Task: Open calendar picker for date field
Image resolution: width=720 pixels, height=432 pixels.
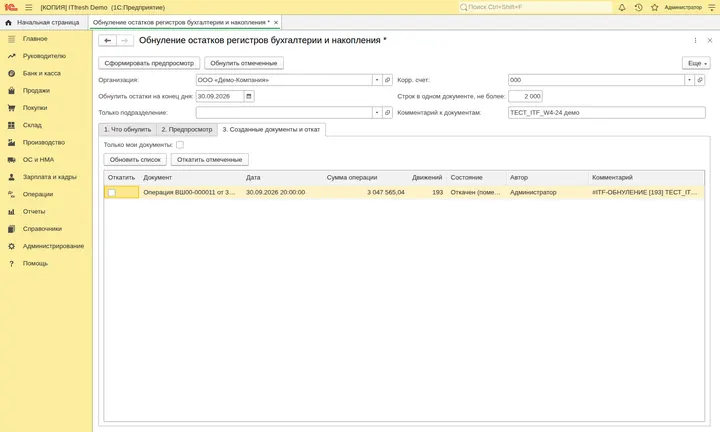Action: click(x=249, y=96)
